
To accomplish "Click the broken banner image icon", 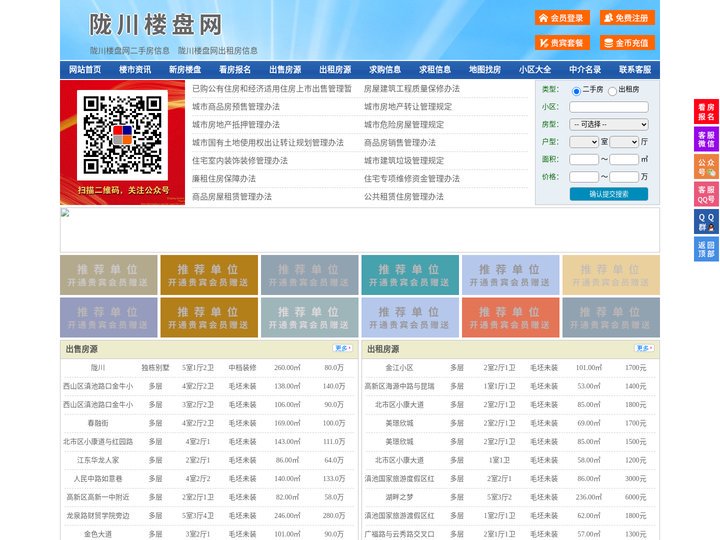I will click(x=65, y=213).
